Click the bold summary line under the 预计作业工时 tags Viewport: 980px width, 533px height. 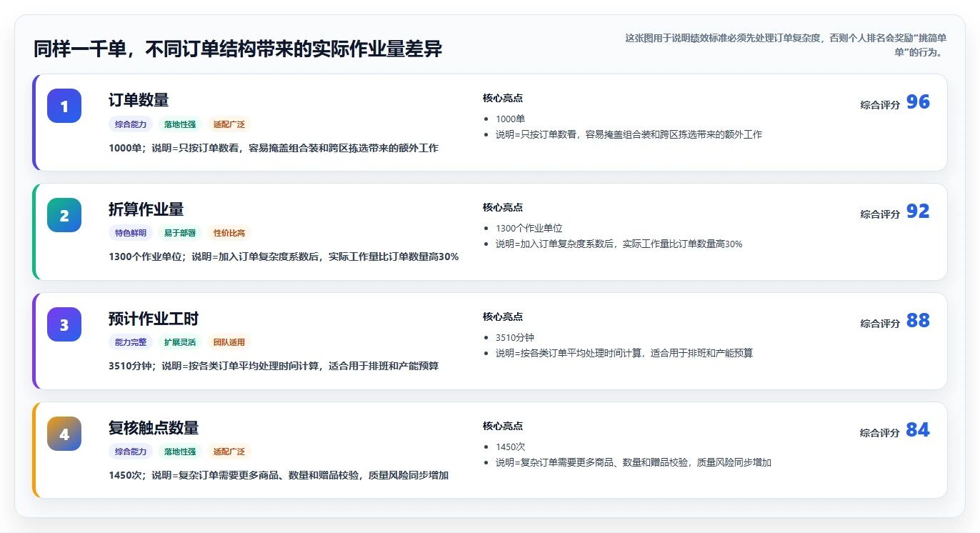click(x=274, y=367)
